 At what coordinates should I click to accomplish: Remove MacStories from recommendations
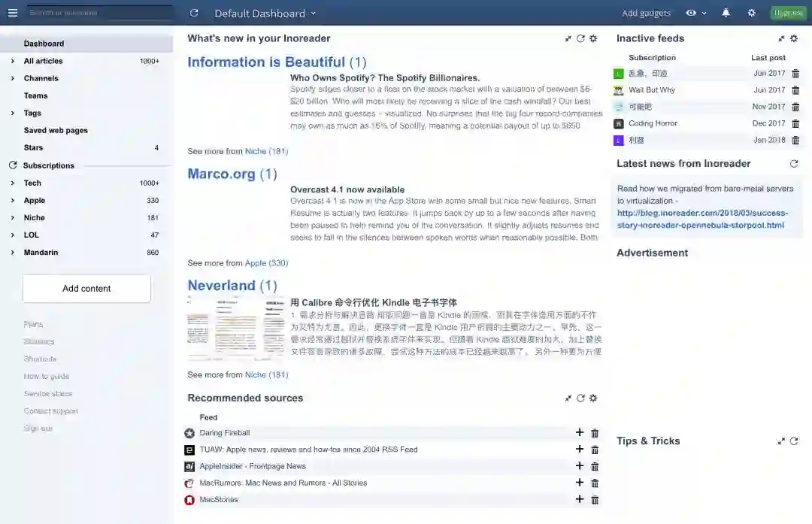[x=595, y=500]
